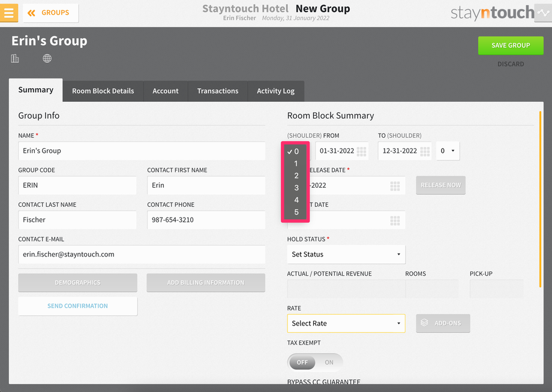The width and height of the screenshot is (552, 392).
Task: Open calendar picker for From date
Action: click(361, 151)
